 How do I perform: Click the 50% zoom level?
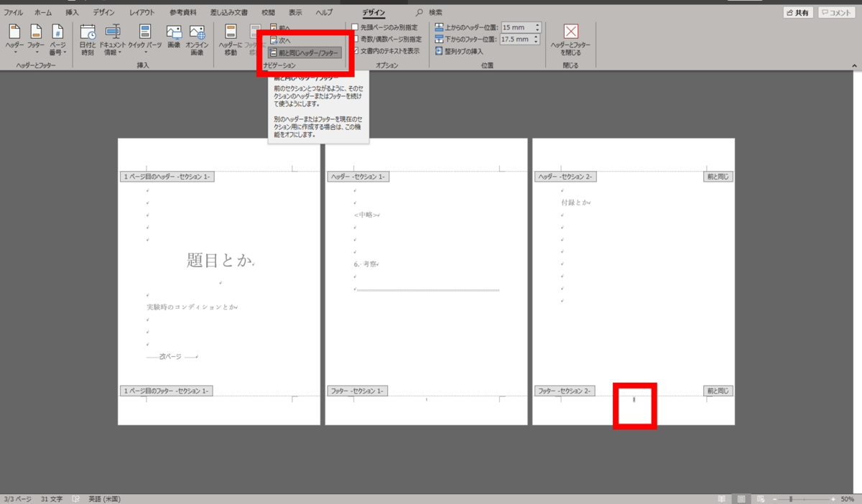tap(847, 499)
